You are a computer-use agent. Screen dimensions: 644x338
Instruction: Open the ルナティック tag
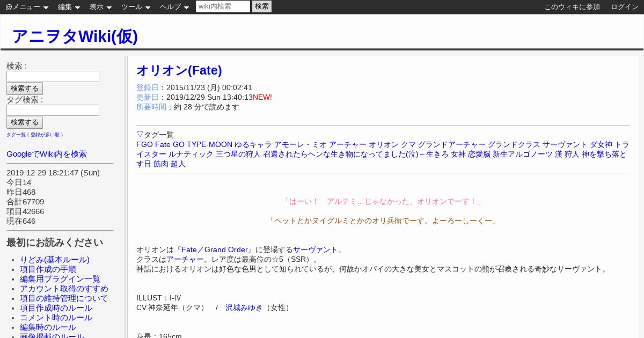point(191,154)
